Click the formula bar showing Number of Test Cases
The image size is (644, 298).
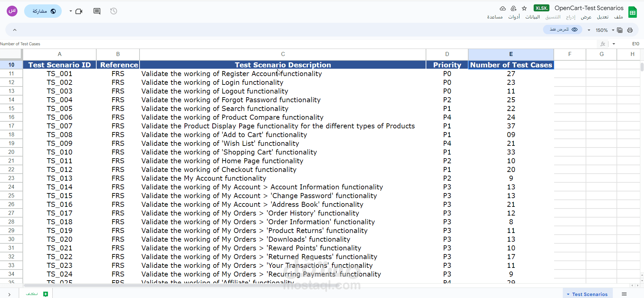(x=299, y=44)
